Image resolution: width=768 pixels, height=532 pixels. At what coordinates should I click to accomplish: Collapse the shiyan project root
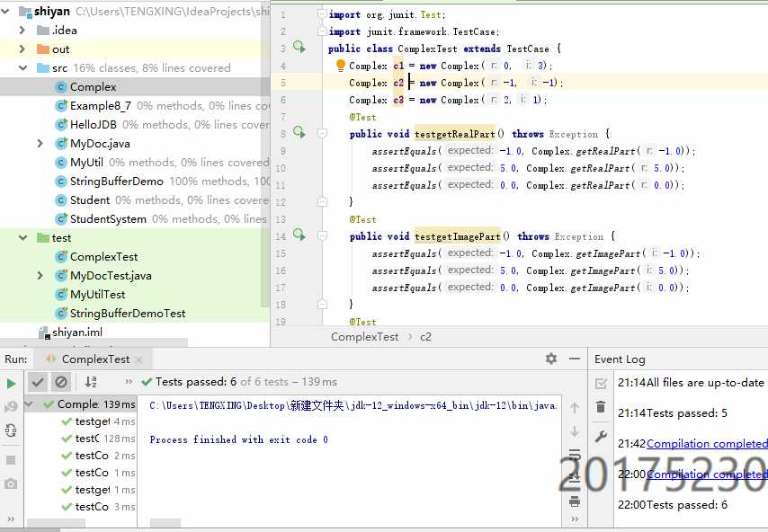click(x=5, y=11)
